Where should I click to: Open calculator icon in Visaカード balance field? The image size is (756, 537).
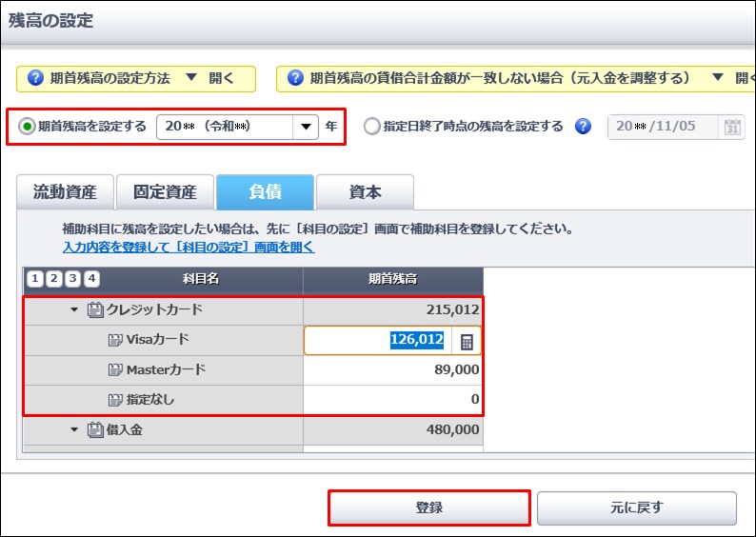pyautogui.click(x=467, y=341)
